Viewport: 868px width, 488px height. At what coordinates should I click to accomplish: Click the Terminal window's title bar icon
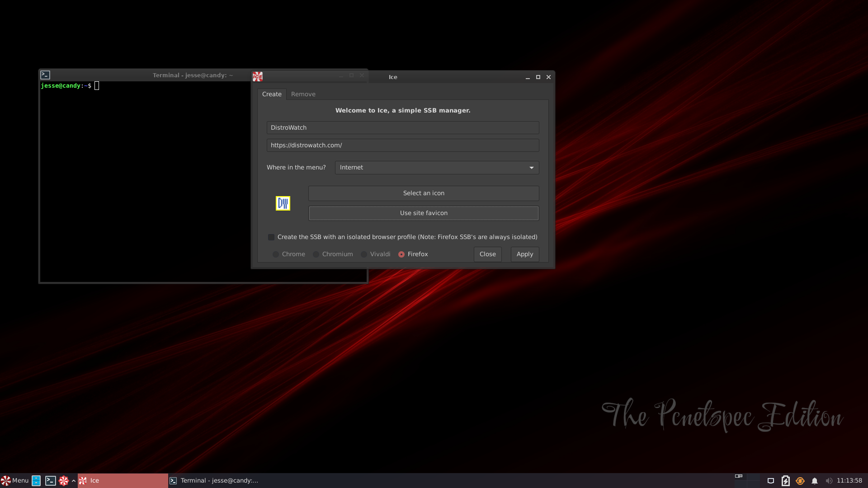45,75
